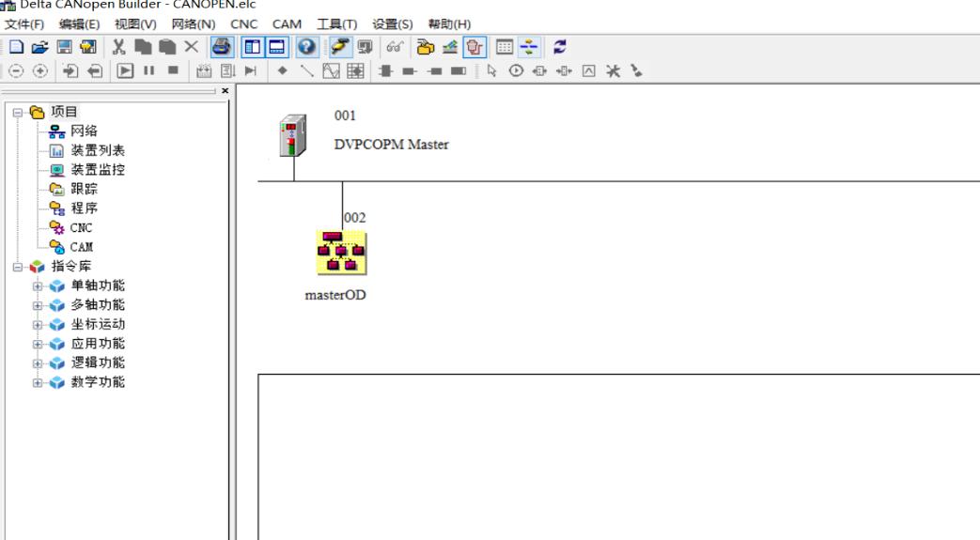Click the up-caret box icon

(x=589, y=70)
